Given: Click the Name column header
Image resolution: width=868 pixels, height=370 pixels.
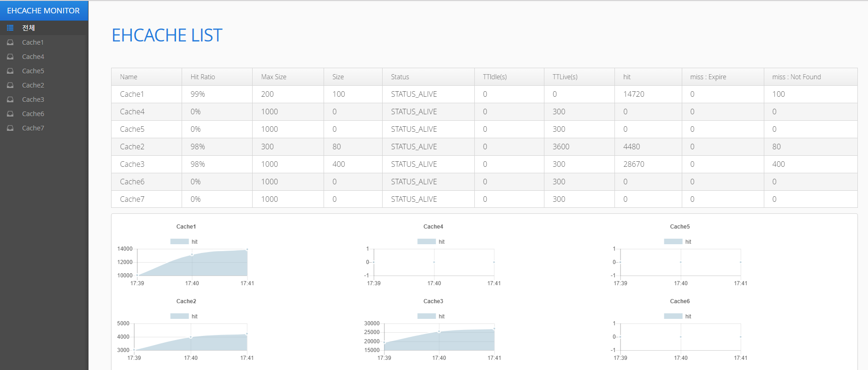Looking at the screenshot, I should click(147, 77).
